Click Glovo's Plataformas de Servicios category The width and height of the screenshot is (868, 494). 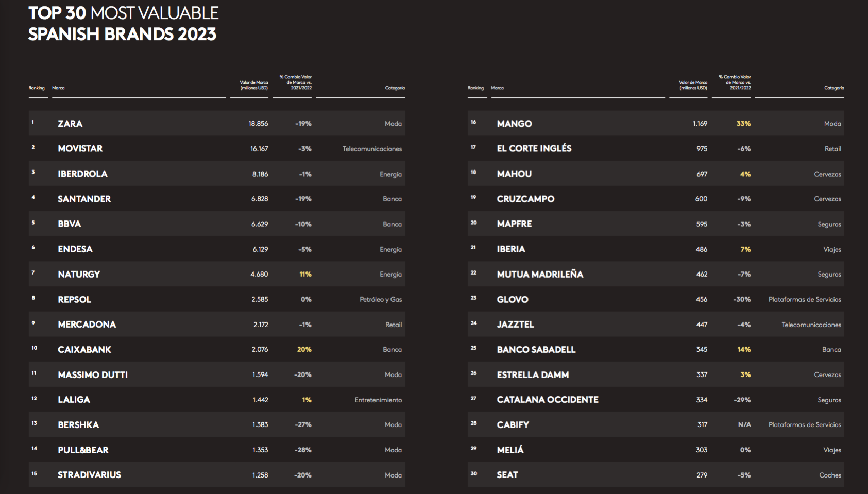[805, 299]
